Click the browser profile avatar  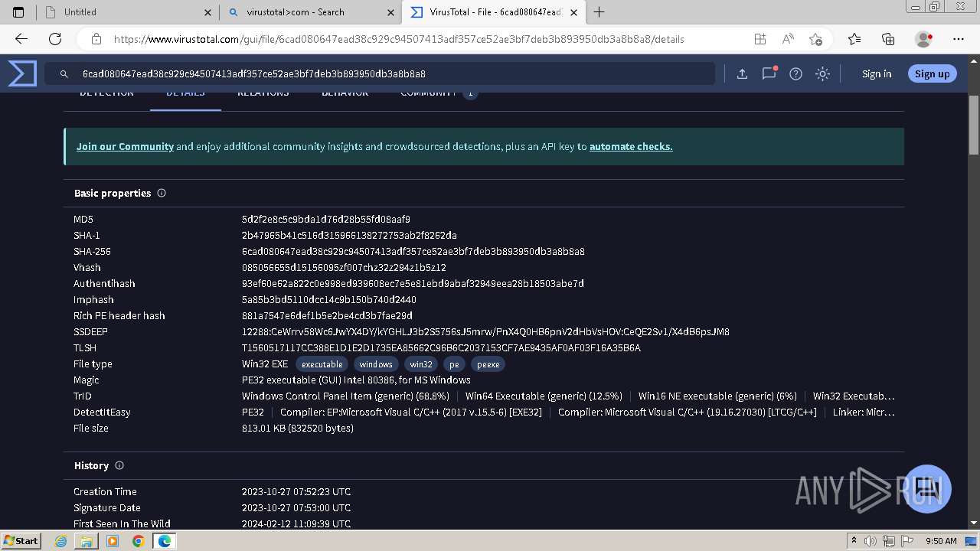(x=923, y=39)
